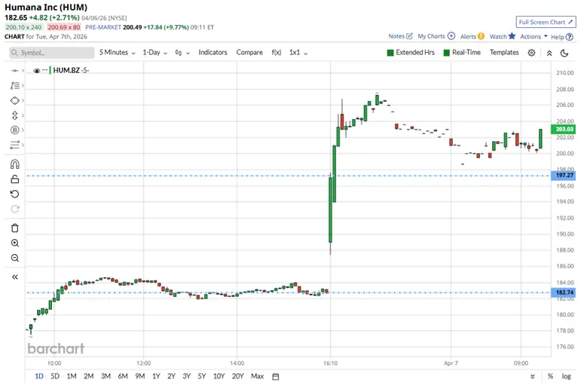Toggle HUM.BZ series visibility eye
Screen dimensions: 587x392
click(36, 70)
